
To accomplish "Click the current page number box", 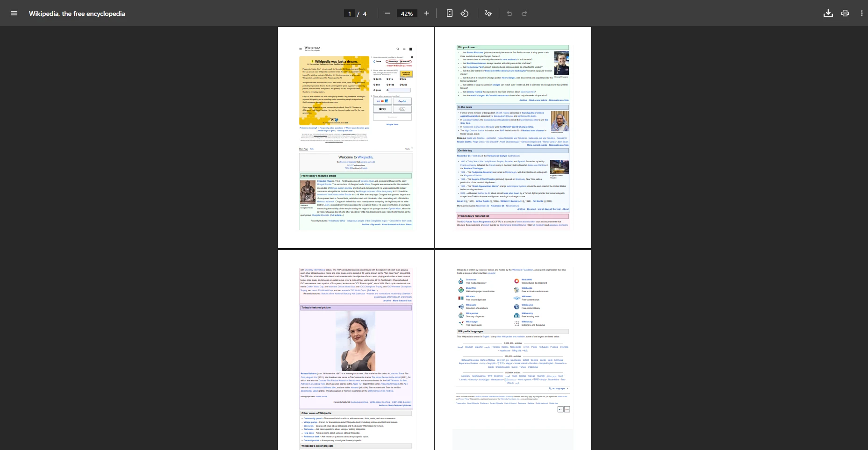I will click(349, 14).
